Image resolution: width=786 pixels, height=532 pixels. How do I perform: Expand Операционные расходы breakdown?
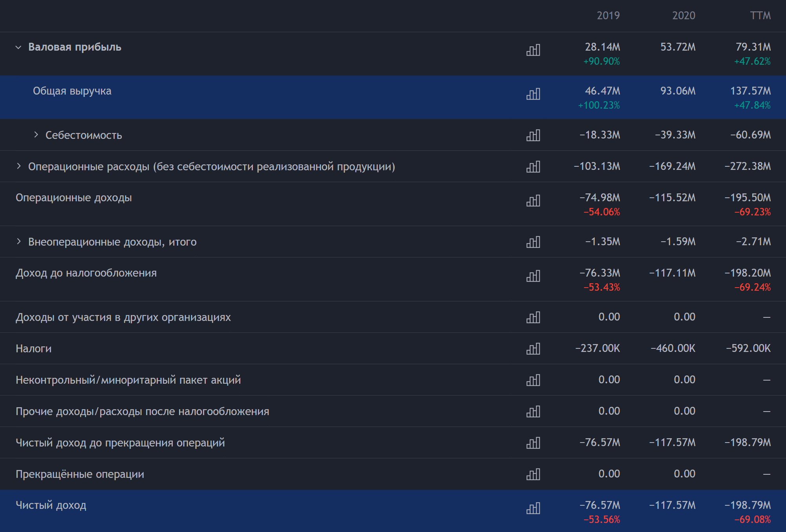tap(18, 166)
